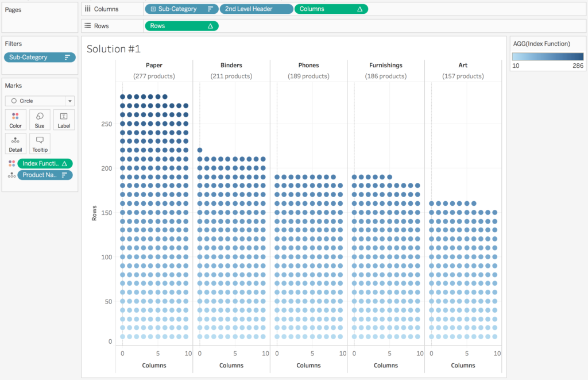
Task: Open the Tooltip marks card
Action: tap(40, 144)
